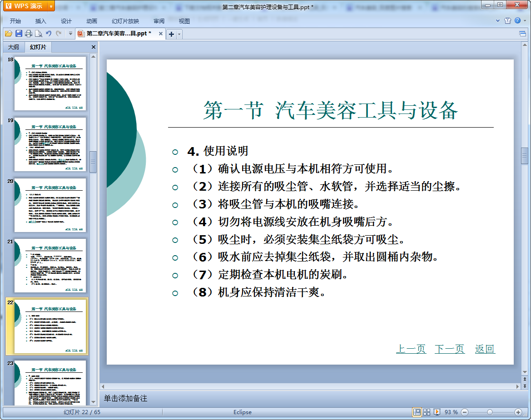Open the skin changer shirt icon
Viewport: 531px width, 420px height.
pos(508,21)
